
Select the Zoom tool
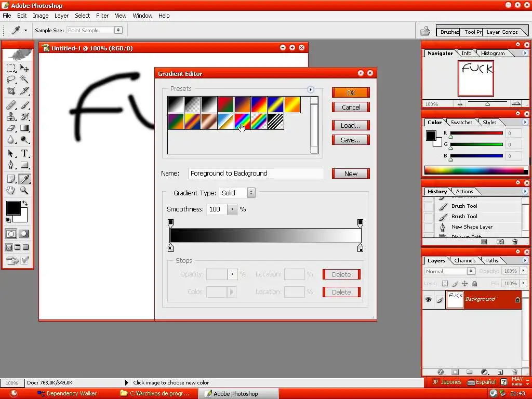24,190
